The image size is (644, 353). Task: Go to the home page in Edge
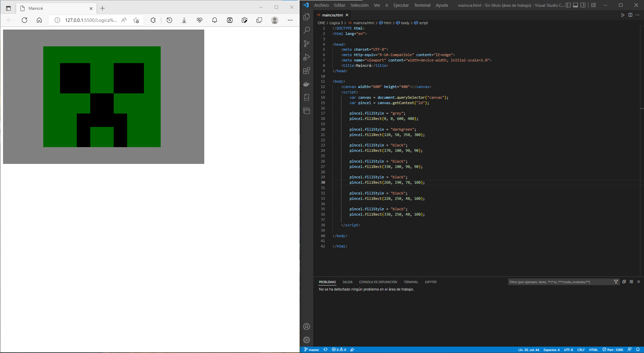click(x=39, y=20)
